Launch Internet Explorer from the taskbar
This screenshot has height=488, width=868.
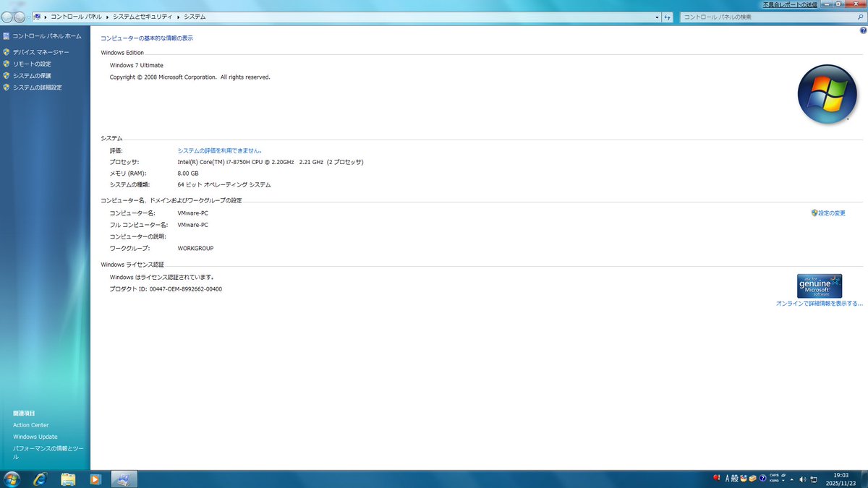pyautogui.click(x=41, y=479)
